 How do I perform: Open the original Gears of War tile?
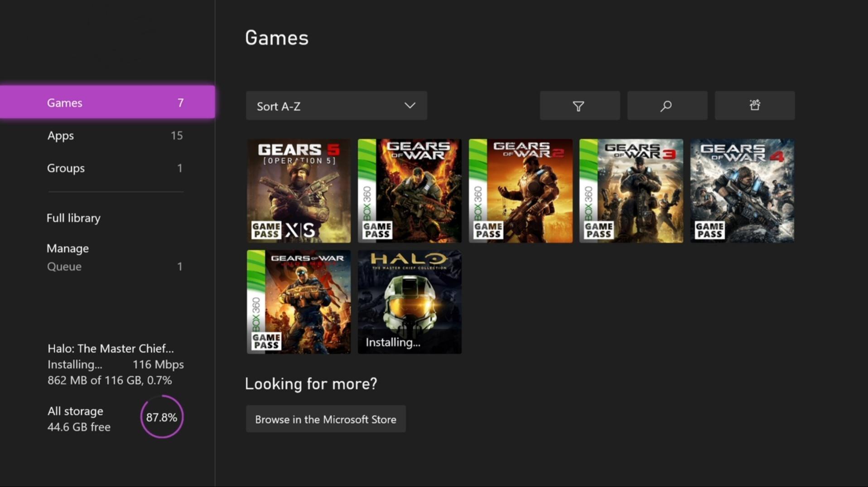tap(409, 190)
